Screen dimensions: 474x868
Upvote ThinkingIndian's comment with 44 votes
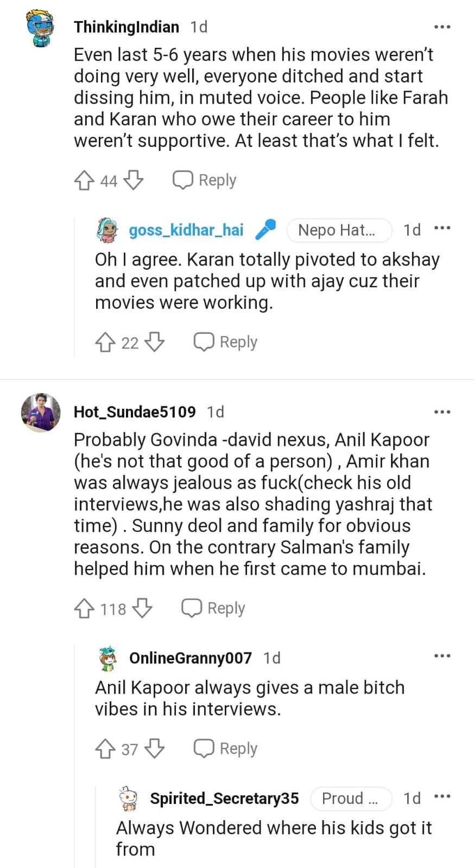84,180
